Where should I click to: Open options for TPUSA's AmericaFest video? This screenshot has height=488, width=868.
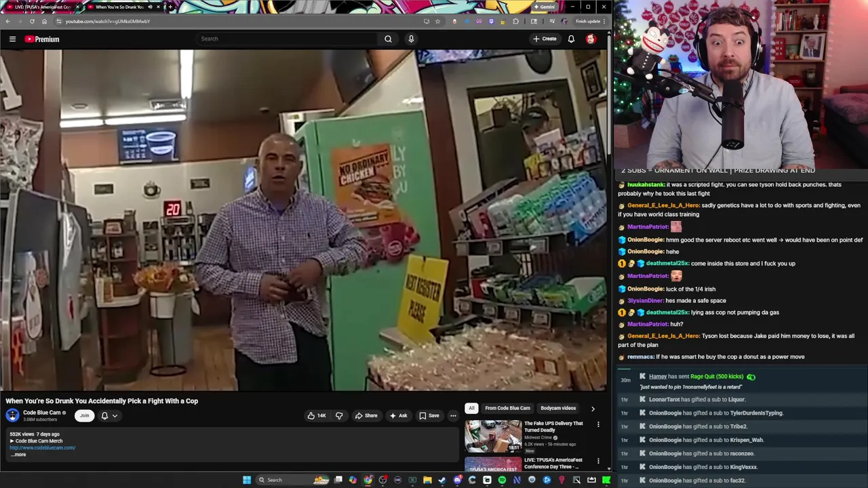[x=598, y=461]
